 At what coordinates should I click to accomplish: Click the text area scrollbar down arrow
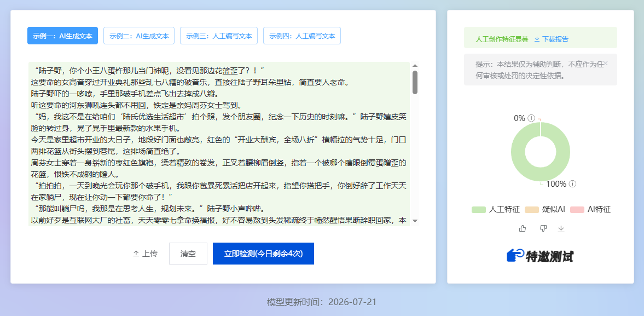(415, 221)
